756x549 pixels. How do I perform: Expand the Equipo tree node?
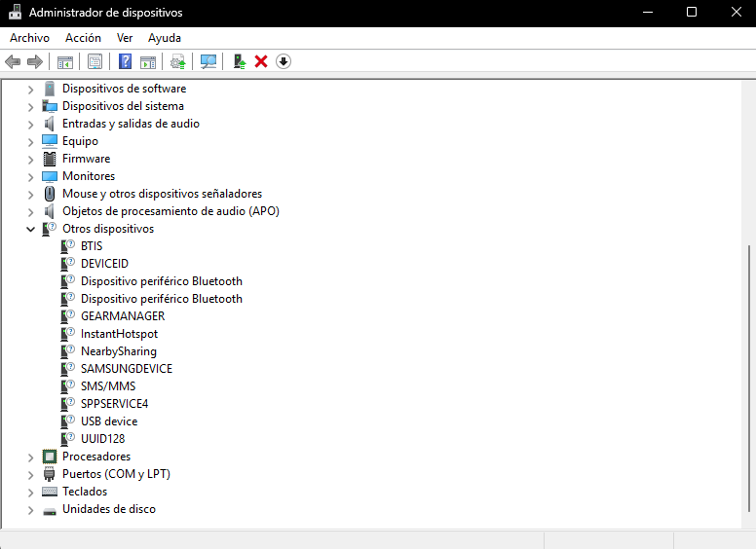click(31, 141)
